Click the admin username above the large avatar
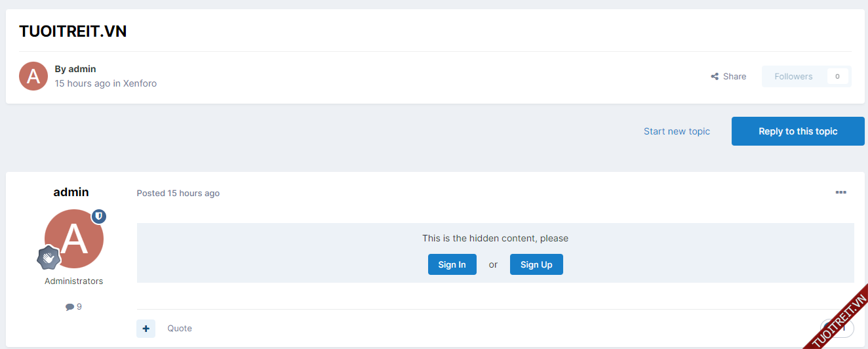This screenshot has width=868, height=349. pyautogui.click(x=71, y=192)
